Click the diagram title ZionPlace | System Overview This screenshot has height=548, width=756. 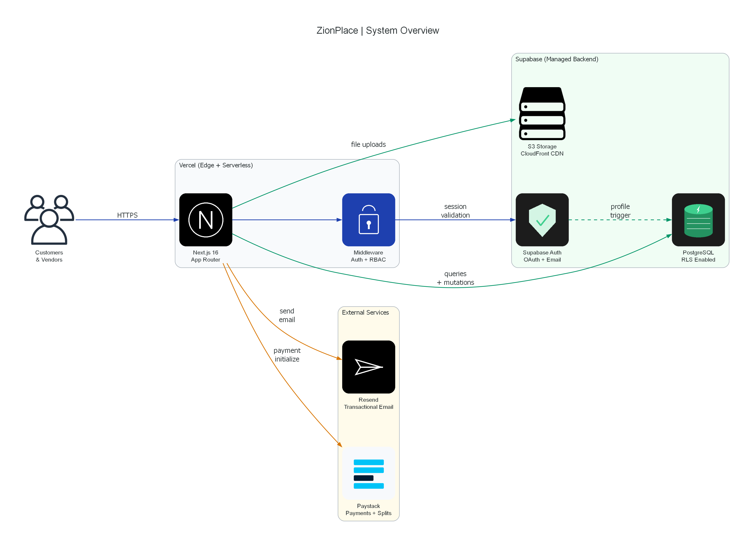click(378, 30)
